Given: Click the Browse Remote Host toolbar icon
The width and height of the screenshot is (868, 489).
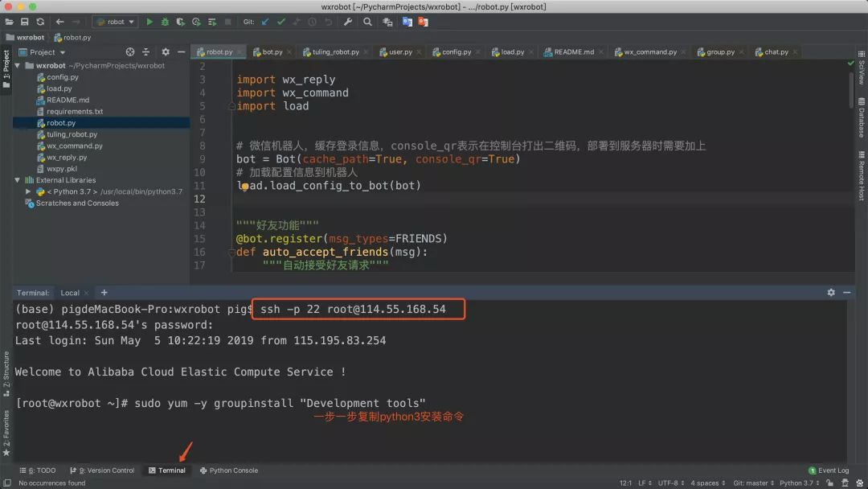Looking at the screenshot, I should tap(387, 22).
